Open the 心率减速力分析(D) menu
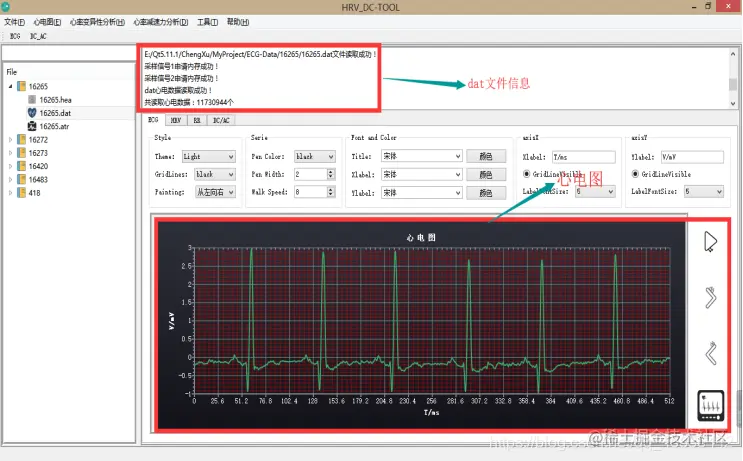 coord(161,22)
